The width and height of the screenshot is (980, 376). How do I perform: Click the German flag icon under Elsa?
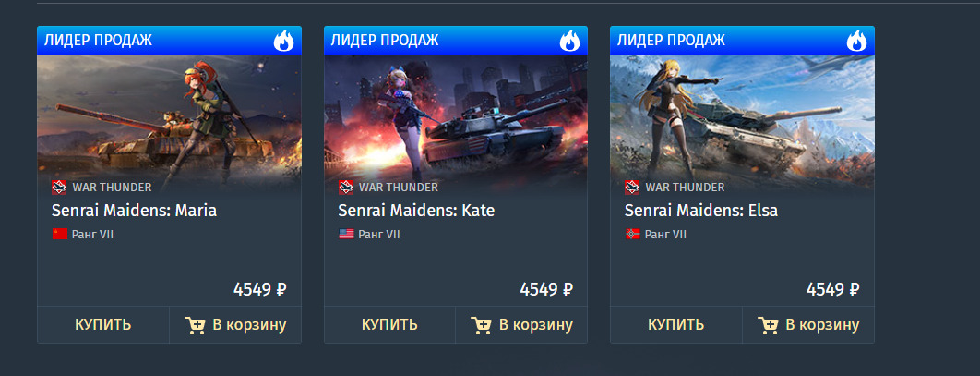(x=632, y=235)
